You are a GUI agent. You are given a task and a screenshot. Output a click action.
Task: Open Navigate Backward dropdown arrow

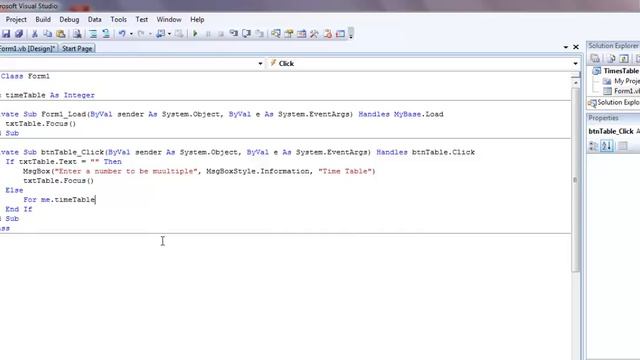tap(169, 34)
